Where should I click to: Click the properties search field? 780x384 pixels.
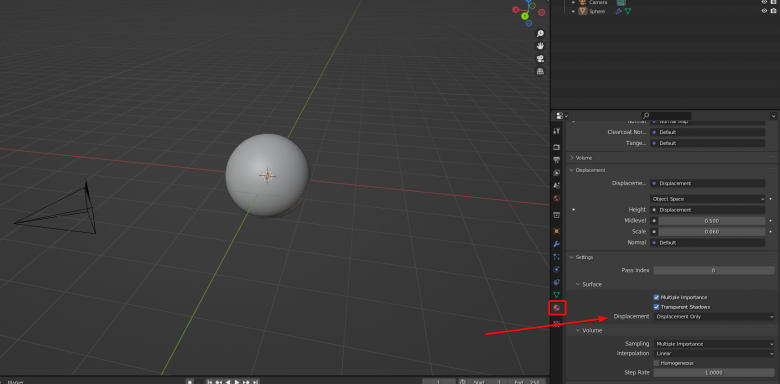click(666, 115)
